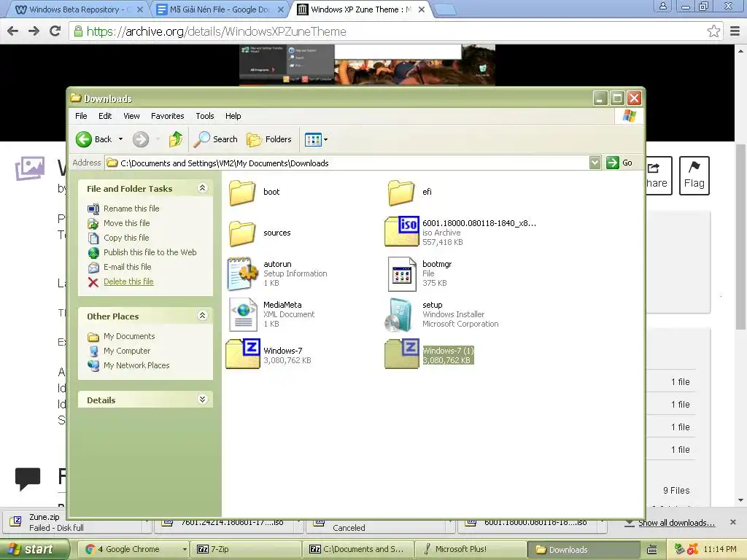The height and width of the screenshot is (560, 747).
Task: Open Back button history dropdown arrow
Action: [120, 139]
